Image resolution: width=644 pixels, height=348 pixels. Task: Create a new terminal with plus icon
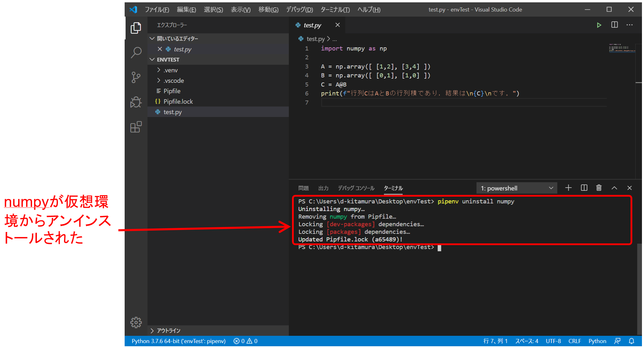click(x=568, y=188)
